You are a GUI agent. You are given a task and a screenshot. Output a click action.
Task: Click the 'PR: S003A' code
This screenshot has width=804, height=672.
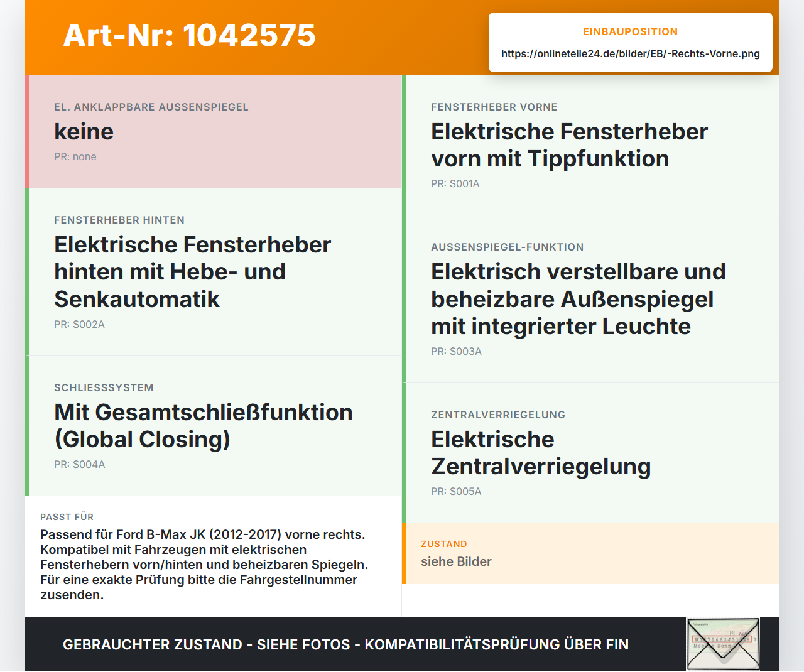click(x=456, y=352)
